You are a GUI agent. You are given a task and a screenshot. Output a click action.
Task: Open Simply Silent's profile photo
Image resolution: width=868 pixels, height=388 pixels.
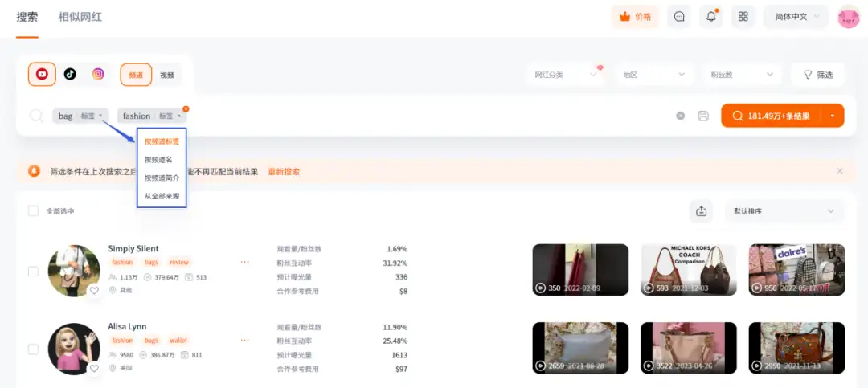pos(74,271)
